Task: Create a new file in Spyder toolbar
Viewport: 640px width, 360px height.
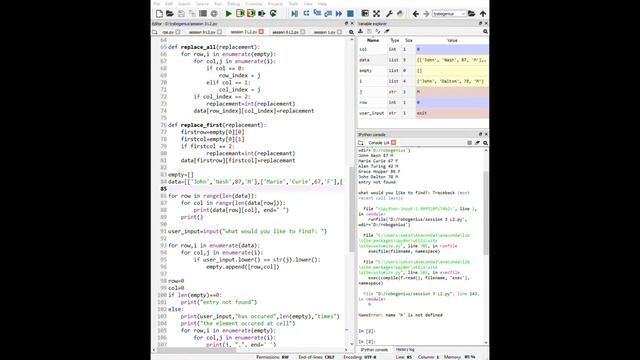Action: 159,14
